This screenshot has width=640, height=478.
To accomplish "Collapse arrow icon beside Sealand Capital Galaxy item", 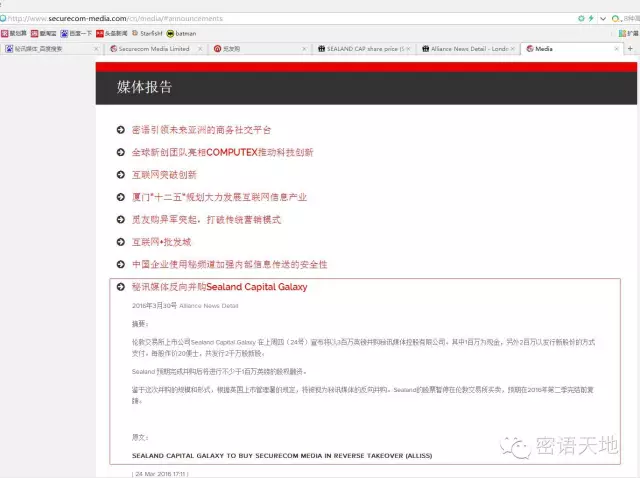I will [x=120, y=287].
